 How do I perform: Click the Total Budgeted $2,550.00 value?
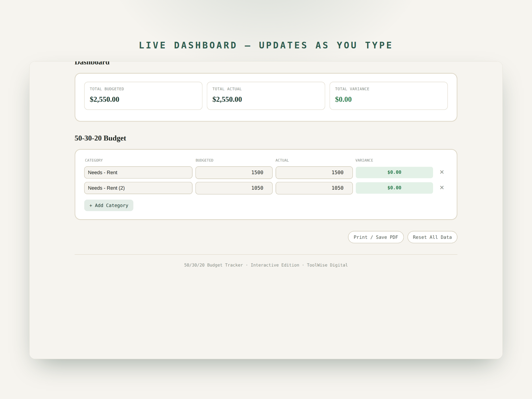coord(105,99)
